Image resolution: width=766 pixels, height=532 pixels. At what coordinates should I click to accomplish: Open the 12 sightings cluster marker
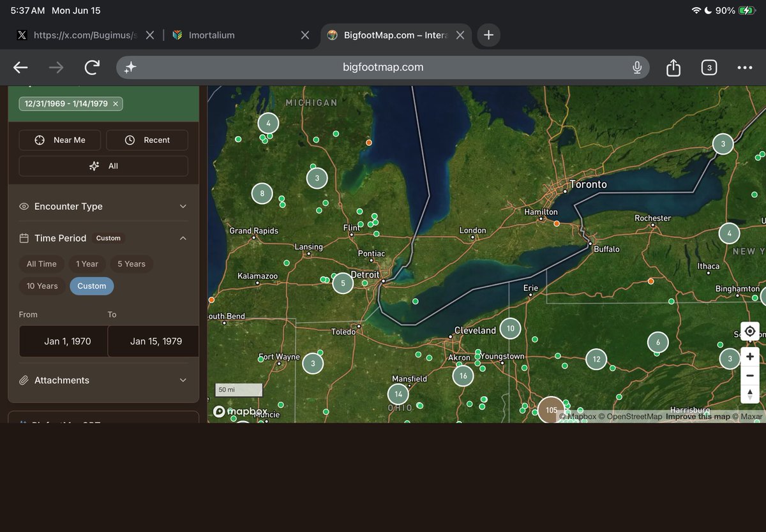(x=596, y=359)
